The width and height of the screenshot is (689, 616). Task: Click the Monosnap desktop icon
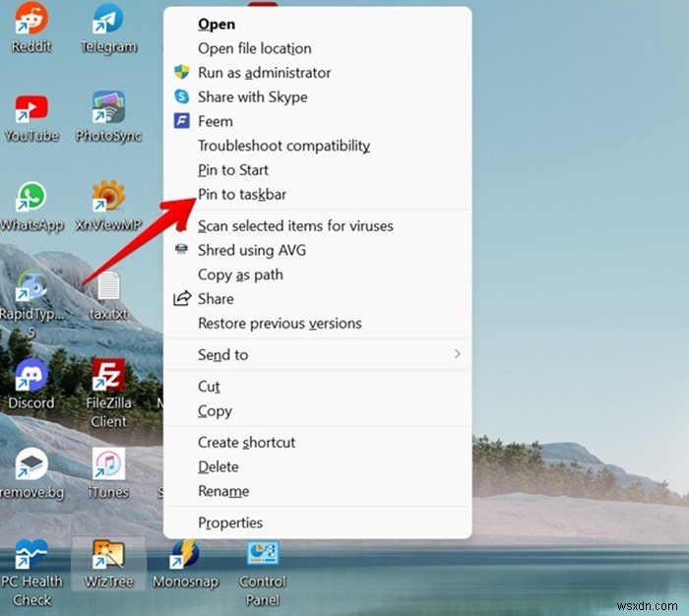tap(185, 554)
